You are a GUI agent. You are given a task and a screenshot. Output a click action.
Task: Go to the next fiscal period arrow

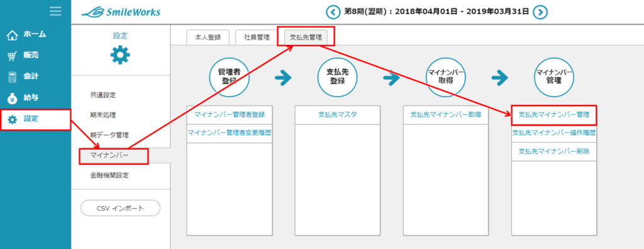click(x=540, y=12)
